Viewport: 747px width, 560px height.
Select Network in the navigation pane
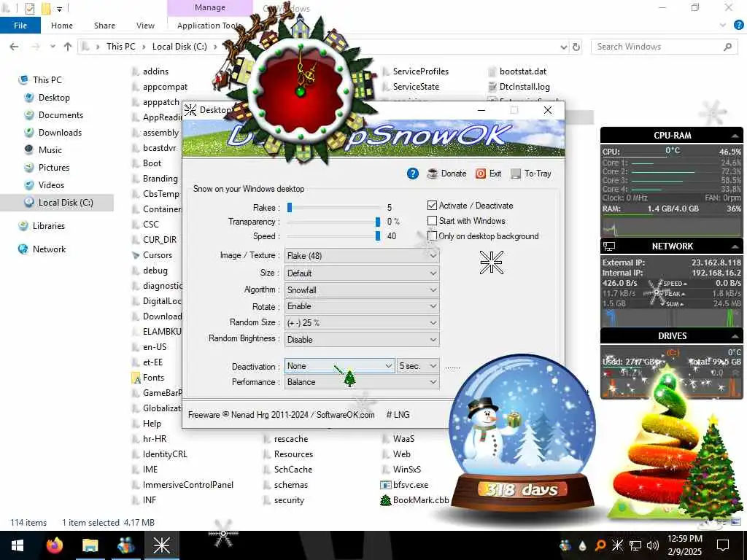(x=49, y=249)
